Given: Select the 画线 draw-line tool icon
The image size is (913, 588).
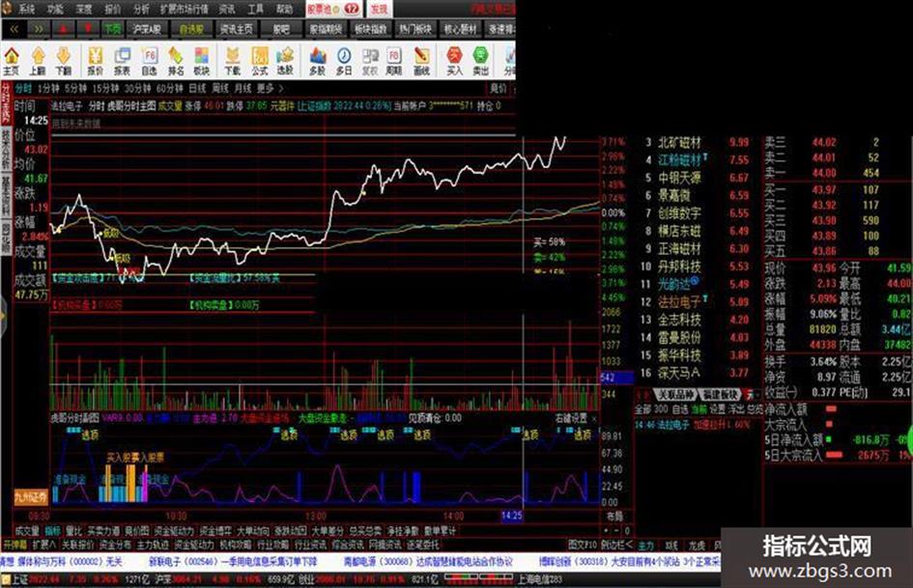Looking at the screenshot, I should (x=421, y=62).
